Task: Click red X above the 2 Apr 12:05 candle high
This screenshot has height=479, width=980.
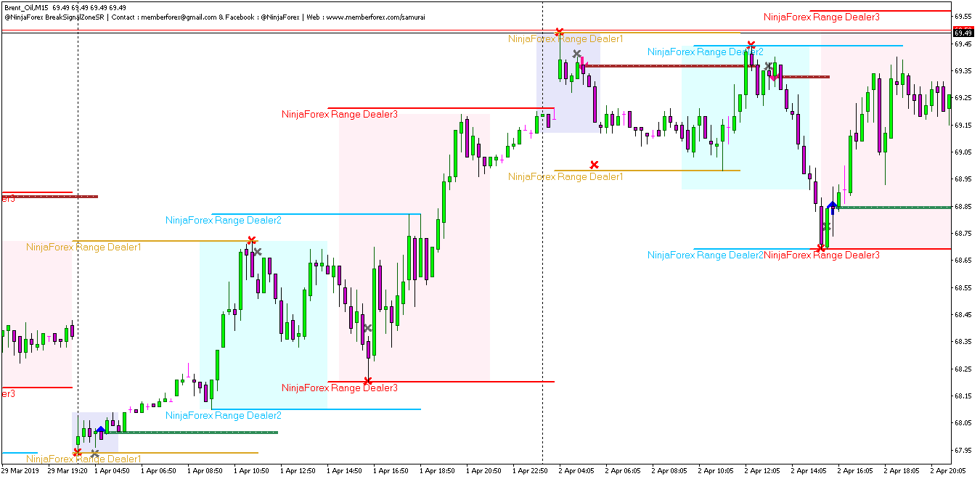Action: [x=751, y=46]
